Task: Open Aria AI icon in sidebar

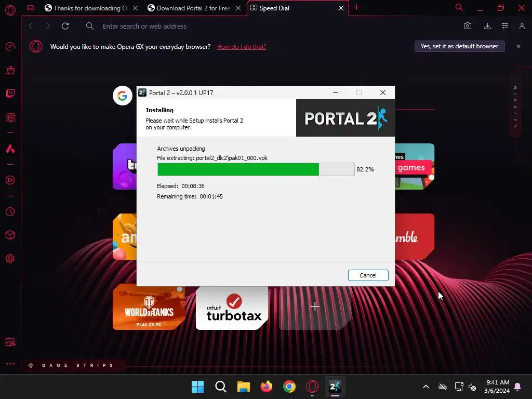Action: (10, 149)
